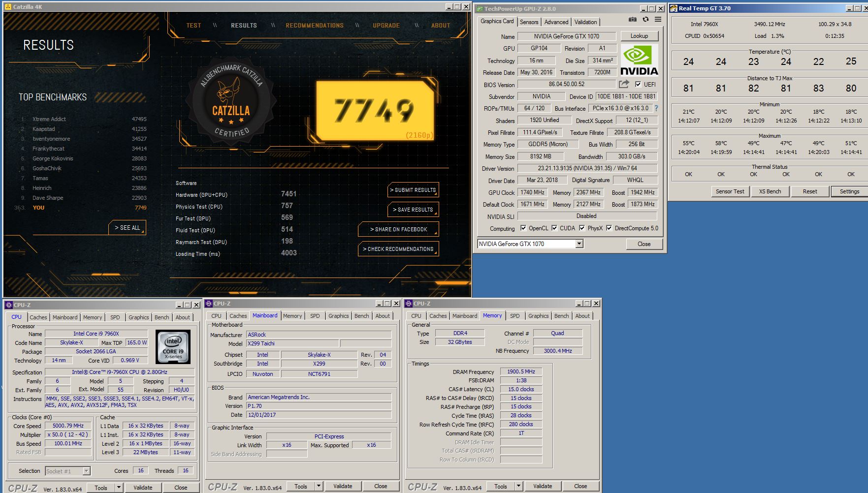This screenshot has height=493, width=868.
Task: Click the bus interface question mark
Action: pos(656,108)
